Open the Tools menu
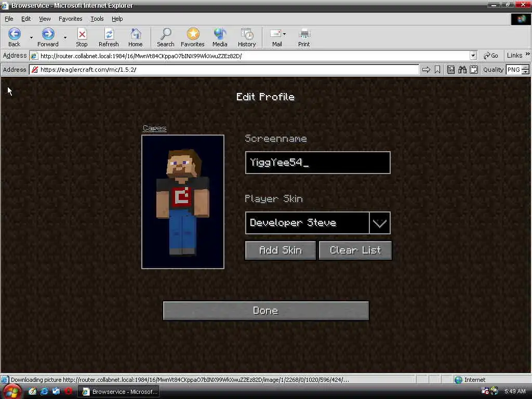532x399 pixels. [97, 19]
